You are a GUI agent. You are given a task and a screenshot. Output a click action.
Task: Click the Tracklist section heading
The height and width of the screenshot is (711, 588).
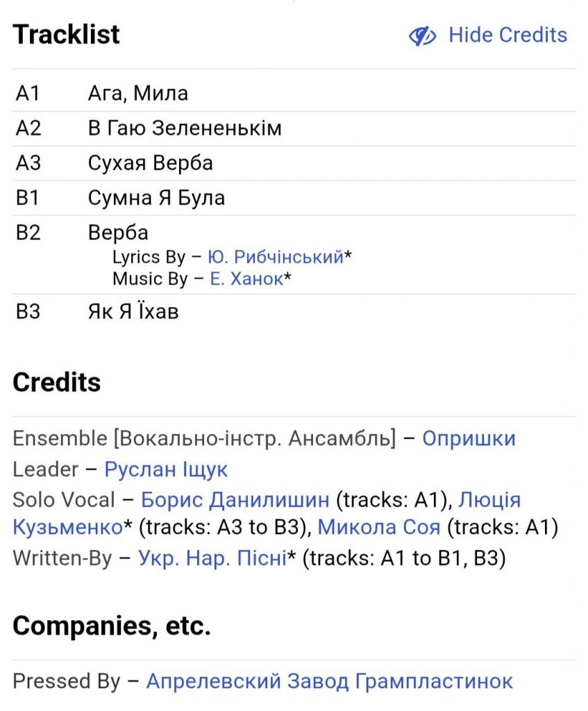(x=66, y=35)
